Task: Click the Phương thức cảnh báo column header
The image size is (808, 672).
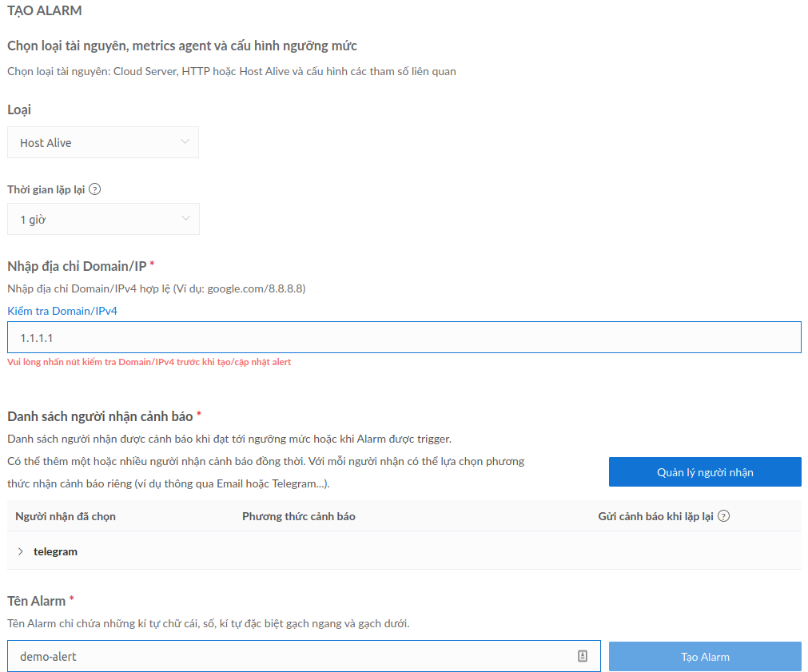Action: 299,516
